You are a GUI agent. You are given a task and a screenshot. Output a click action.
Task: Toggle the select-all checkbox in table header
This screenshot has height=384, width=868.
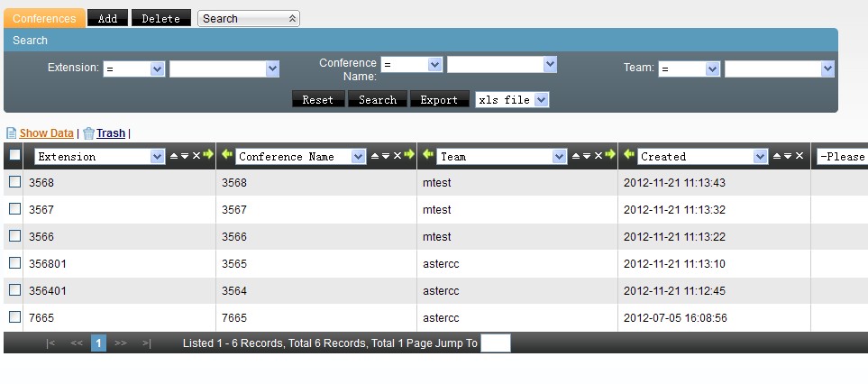click(14, 156)
